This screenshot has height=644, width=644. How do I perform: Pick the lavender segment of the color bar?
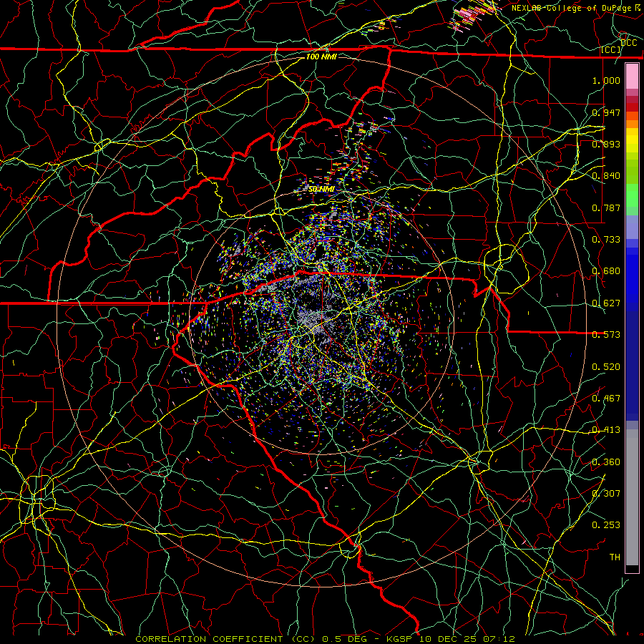(x=632, y=227)
